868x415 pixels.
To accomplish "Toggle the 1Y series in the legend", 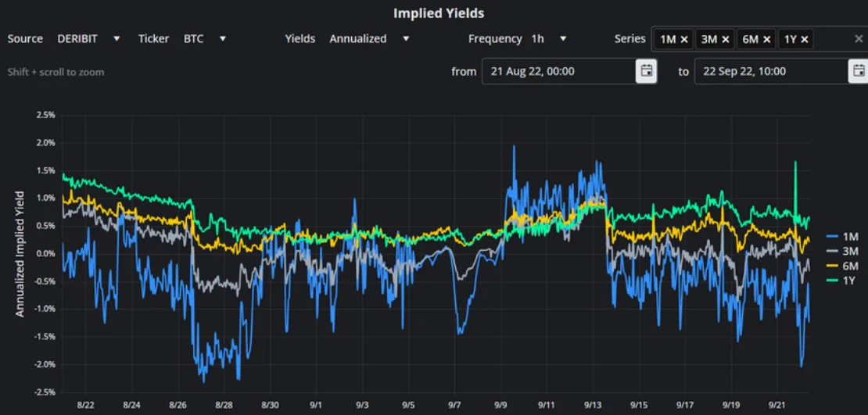I will [842, 281].
